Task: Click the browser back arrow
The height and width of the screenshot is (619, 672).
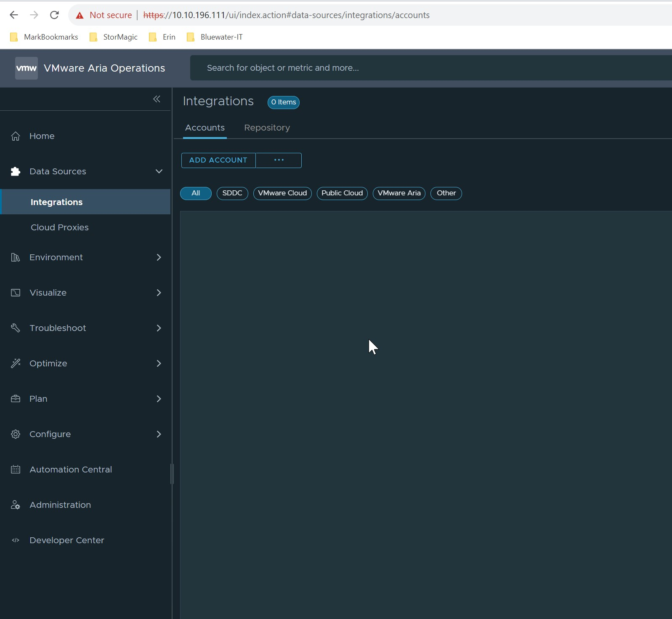Action: [x=14, y=15]
